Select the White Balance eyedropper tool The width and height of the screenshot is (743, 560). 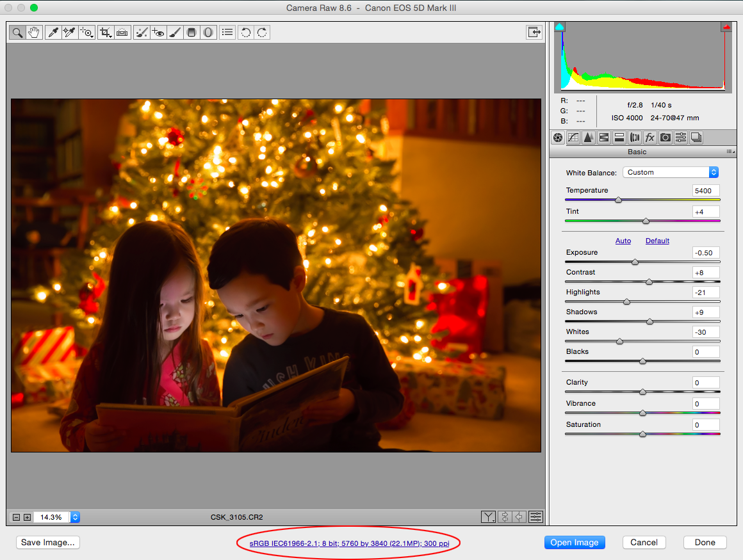[53, 32]
